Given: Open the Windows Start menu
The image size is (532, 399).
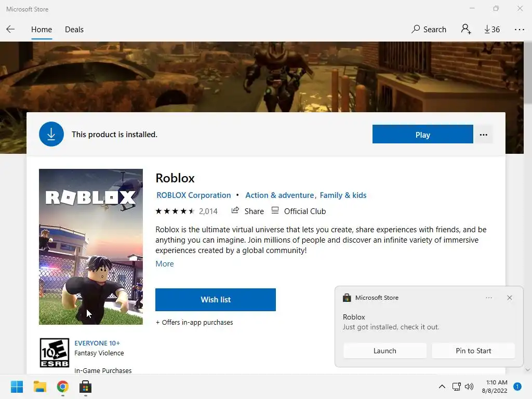Looking at the screenshot, I should click(17, 387).
